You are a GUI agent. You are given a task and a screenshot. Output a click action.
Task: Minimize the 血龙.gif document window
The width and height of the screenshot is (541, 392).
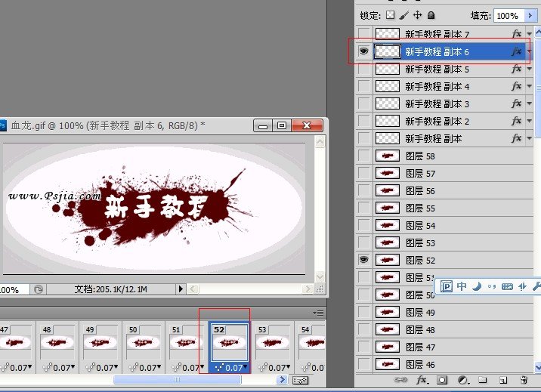pyautogui.click(x=263, y=125)
